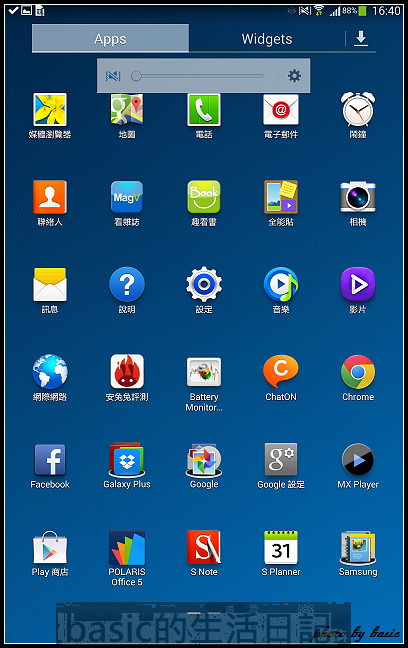Open the Galaxy Plus folder

[127, 460]
